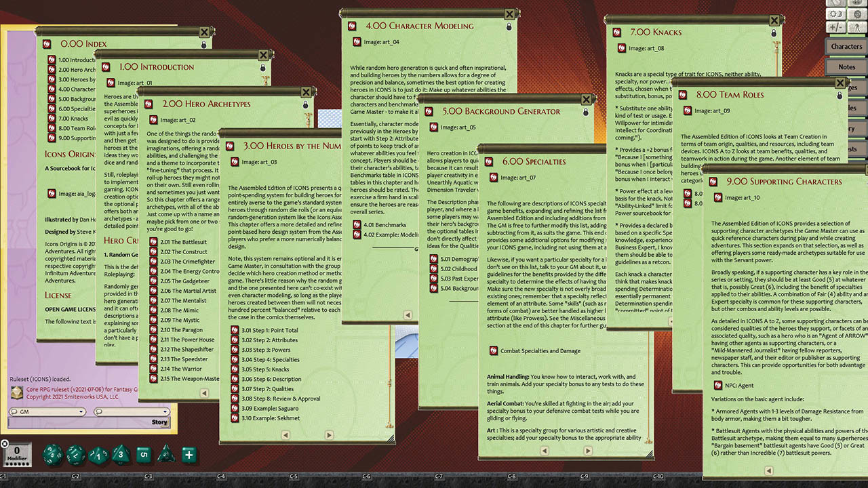Open the GM chat mode dropdown
This screenshot has width=868, height=488.
(81, 411)
